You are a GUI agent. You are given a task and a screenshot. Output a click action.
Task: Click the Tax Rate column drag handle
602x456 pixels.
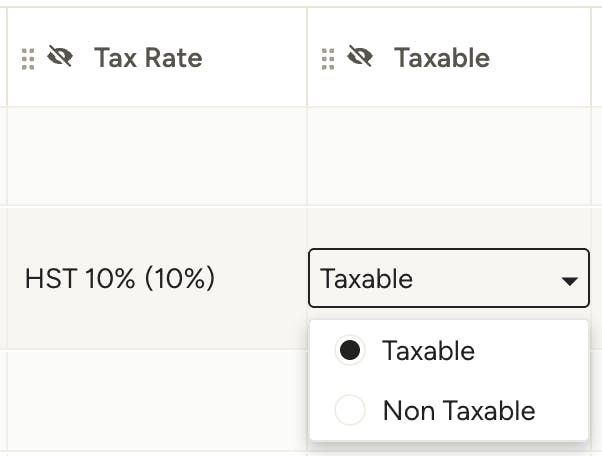click(28, 59)
